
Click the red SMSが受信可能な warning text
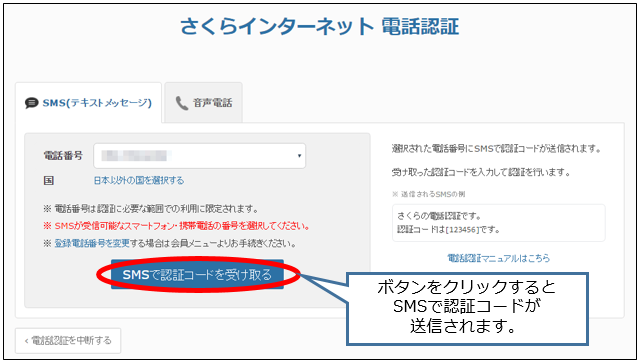(177, 226)
